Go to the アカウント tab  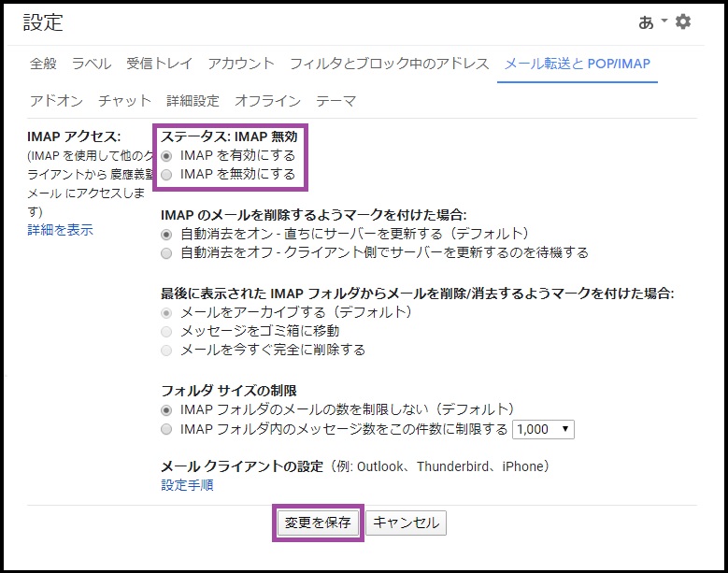click(241, 64)
